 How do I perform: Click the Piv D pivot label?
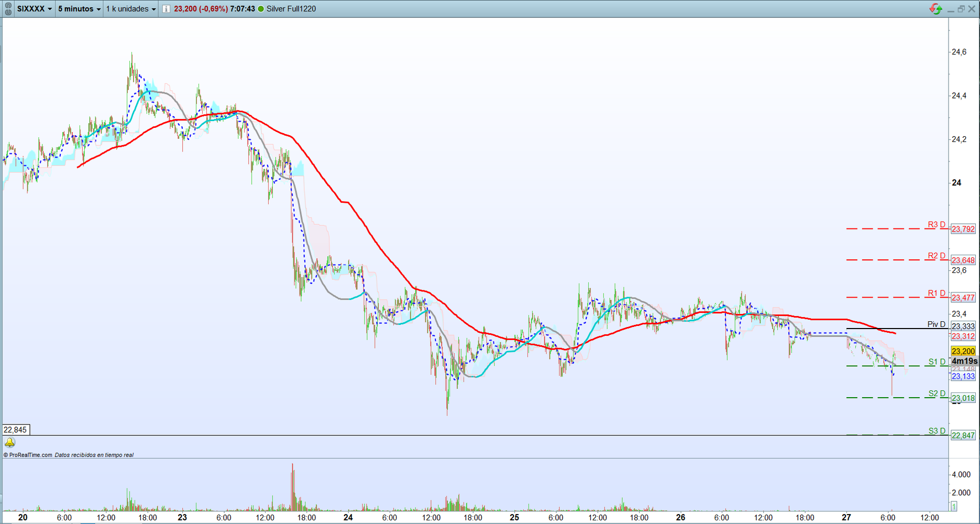tap(937, 324)
